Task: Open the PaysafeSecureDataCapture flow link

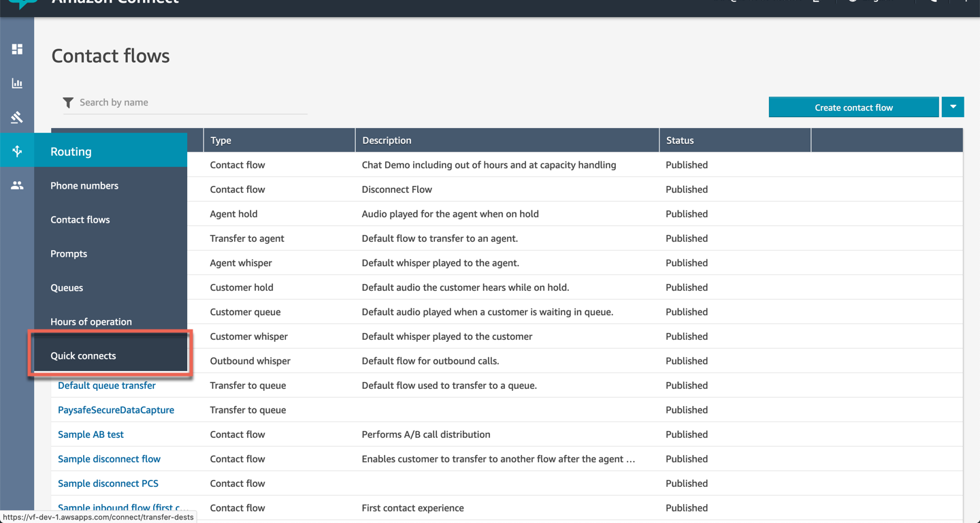Action: coord(116,410)
